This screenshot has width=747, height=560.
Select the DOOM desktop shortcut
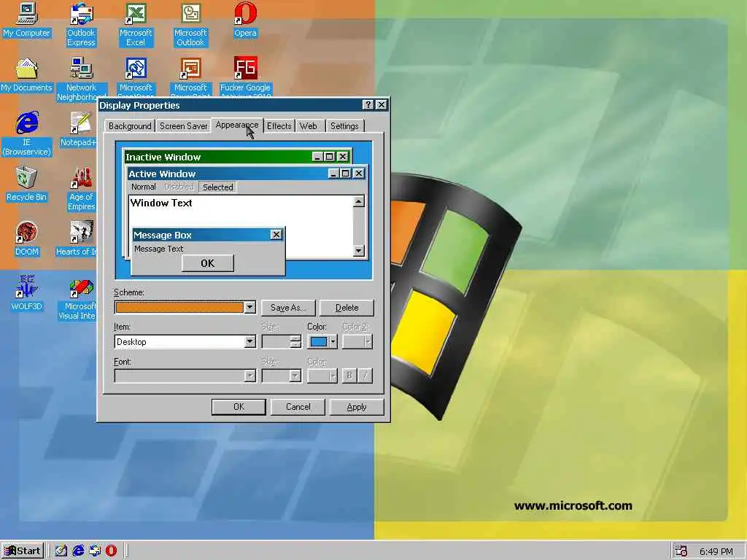[x=27, y=239]
